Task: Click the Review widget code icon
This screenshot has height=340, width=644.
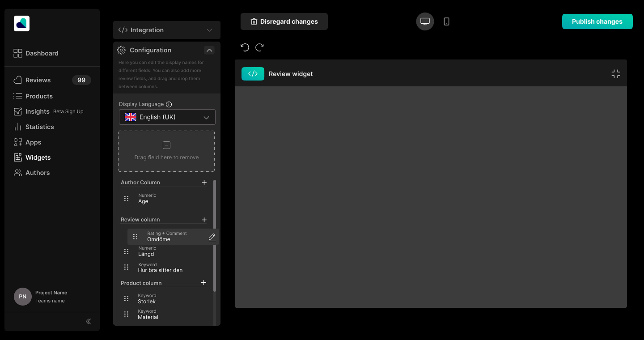Action: (253, 74)
